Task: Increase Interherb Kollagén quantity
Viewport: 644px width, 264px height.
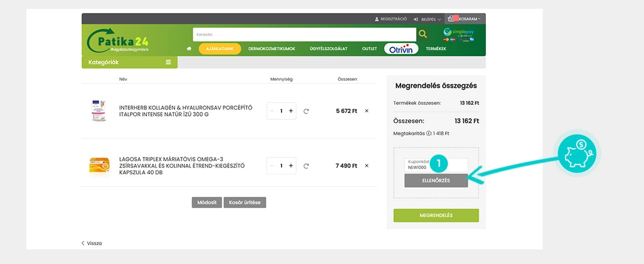Action: coord(291,111)
